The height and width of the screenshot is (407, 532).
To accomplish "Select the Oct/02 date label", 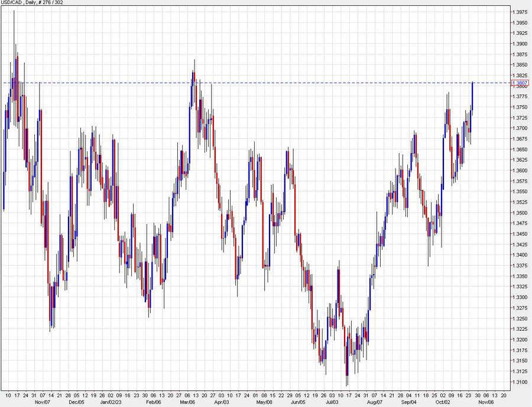I will click(x=443, y=402).
